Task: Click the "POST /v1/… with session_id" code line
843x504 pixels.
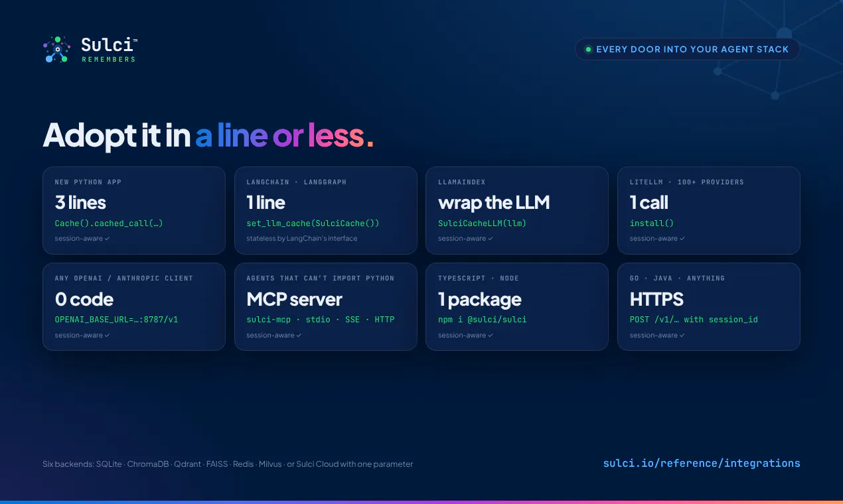Action: pos(694,320)
